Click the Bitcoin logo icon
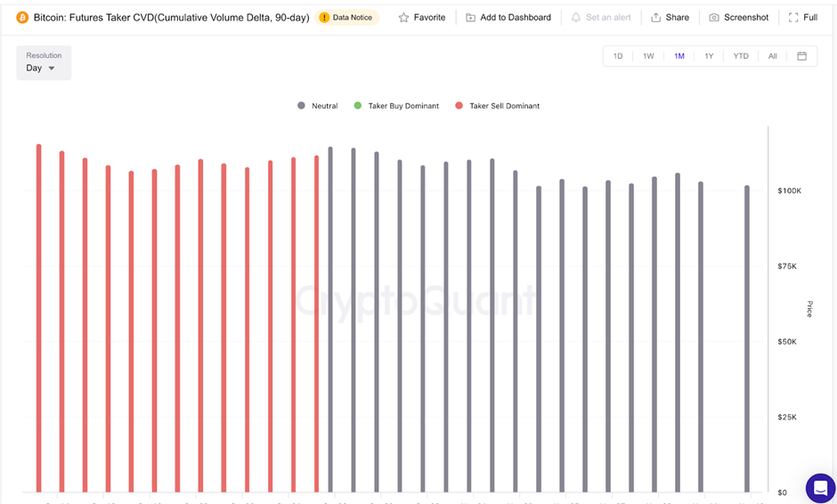The width and height of the screenshot is (837, 504). coord(22,17)
